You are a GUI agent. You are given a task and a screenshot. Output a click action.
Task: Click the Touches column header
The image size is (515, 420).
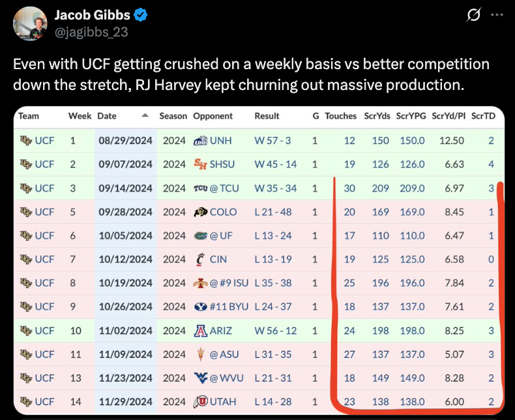tap(340, 116)
